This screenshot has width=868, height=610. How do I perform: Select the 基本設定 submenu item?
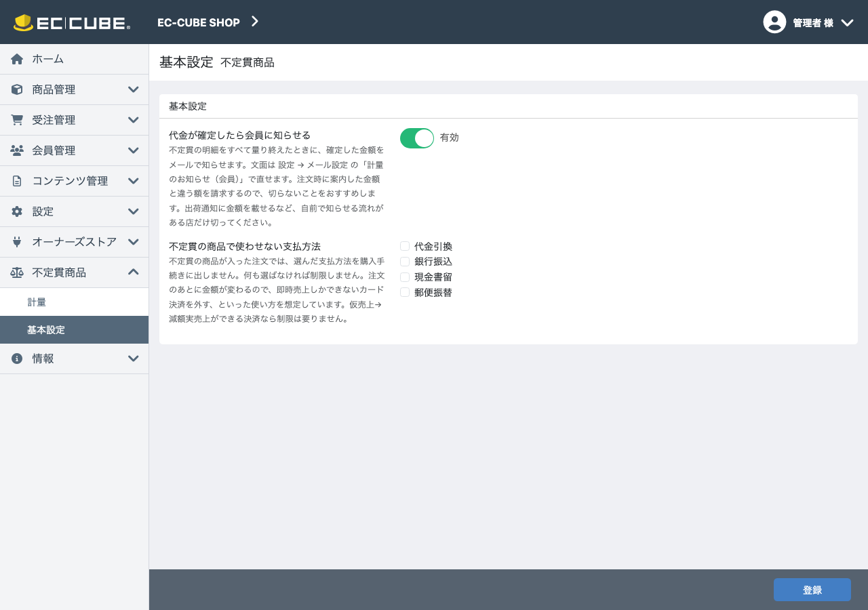click(x=74, y=330)
